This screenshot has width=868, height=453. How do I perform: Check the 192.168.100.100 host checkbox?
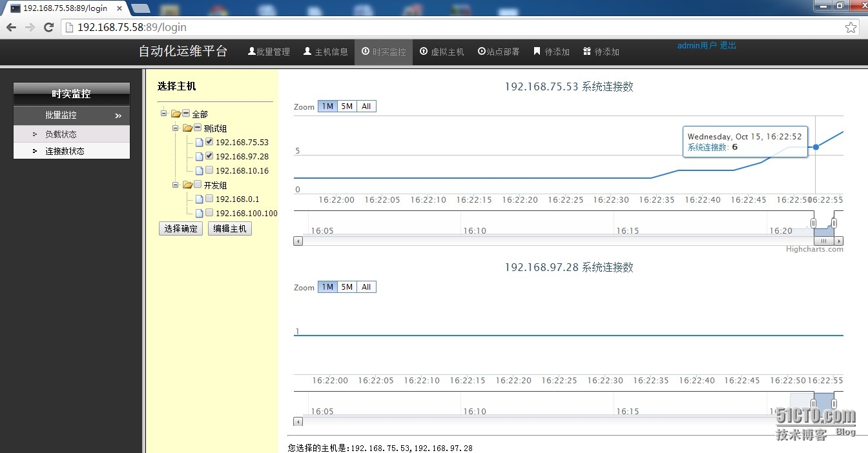pyautogui.click(x=209, y=213)
